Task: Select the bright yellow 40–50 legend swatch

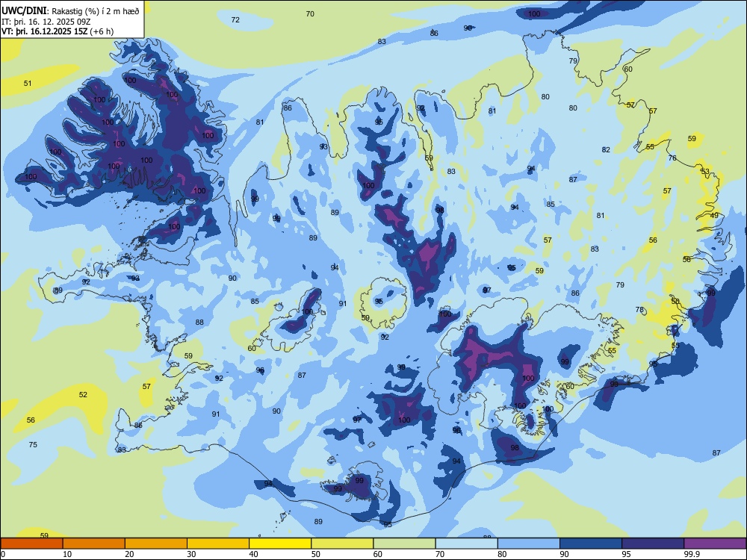Action: (x=280, y=544)
